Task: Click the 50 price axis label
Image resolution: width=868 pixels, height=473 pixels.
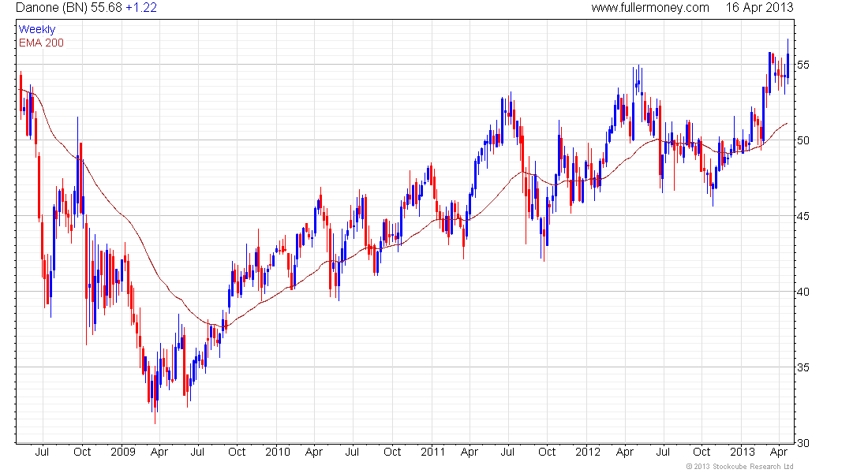Action: pyautogui.click(x=803, y=140)
